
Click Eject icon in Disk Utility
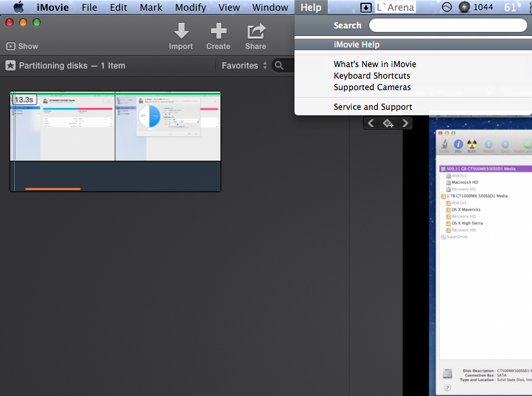[505, 146]
